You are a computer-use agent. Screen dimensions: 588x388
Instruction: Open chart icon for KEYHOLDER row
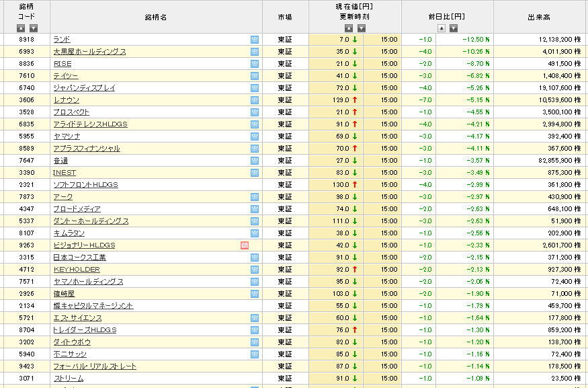coord(255,270)
